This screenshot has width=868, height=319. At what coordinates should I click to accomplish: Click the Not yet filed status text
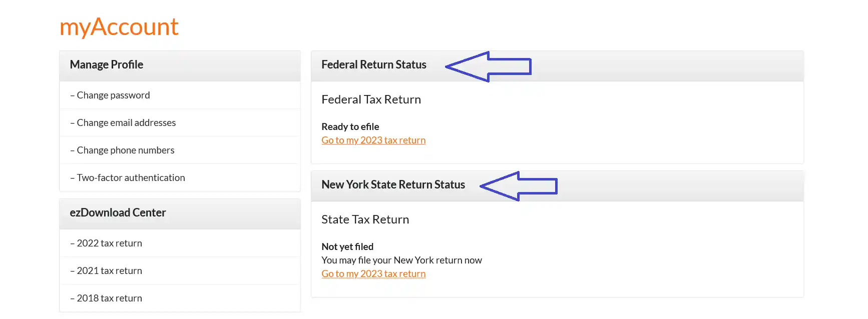pyautogui.click(x=347, y=247)
